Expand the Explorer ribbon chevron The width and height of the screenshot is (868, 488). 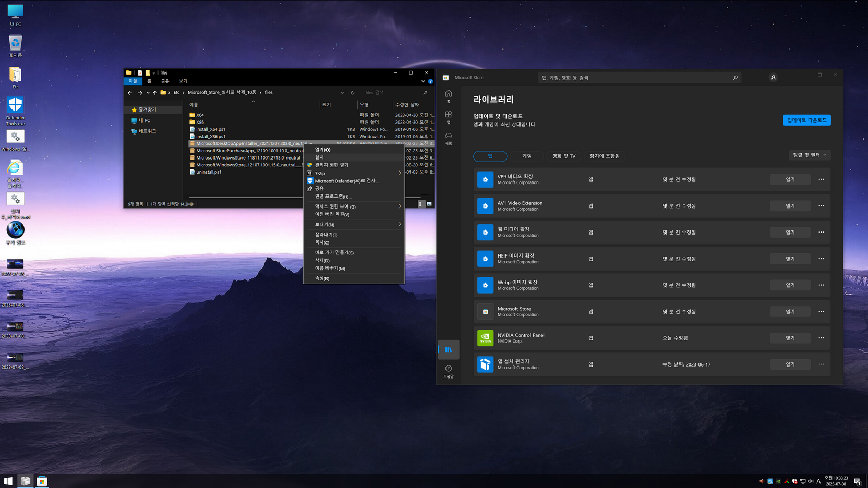click(423, 81)
